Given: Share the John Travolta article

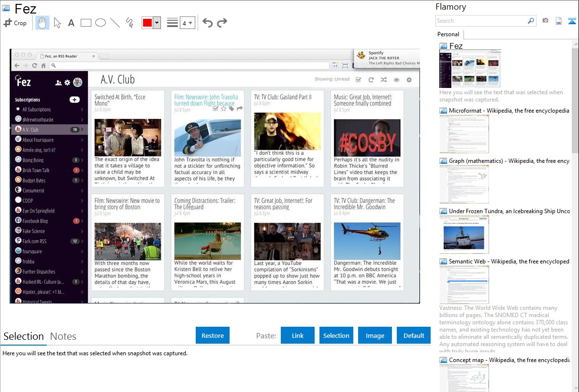Looking at the screenshot, I should pos(240,109).
